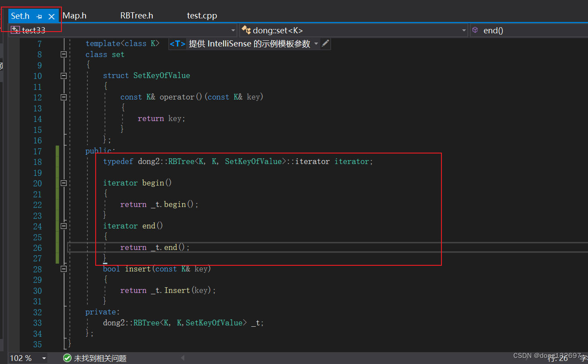
Task: Click 'insert' function name on line 28
Action: pyautogui.click(x=138, y=269)
